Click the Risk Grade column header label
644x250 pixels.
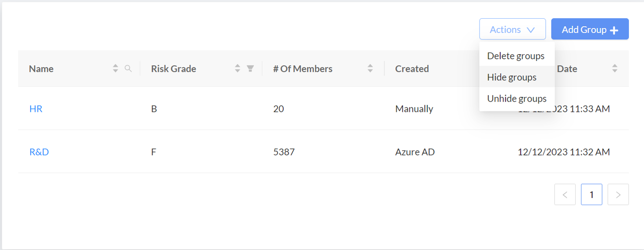click(x=173, y=69)
